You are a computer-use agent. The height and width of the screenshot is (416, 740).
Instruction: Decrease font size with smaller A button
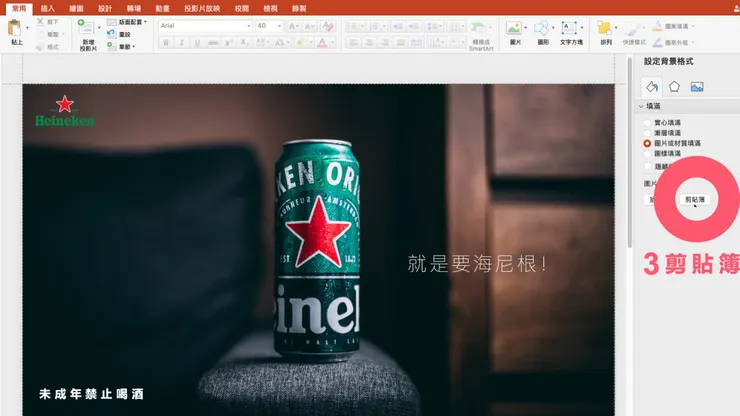(x=310, y=26)
